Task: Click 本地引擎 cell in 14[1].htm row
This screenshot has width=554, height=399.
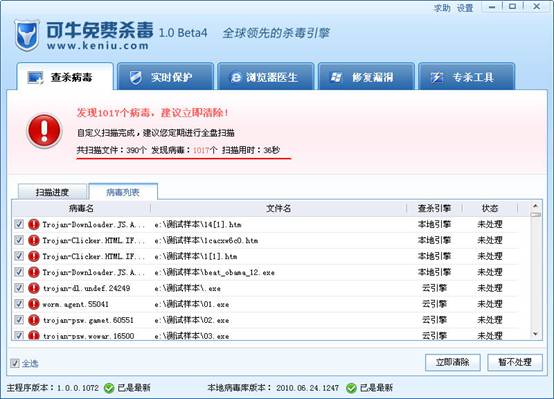Action: pos(434,224)
